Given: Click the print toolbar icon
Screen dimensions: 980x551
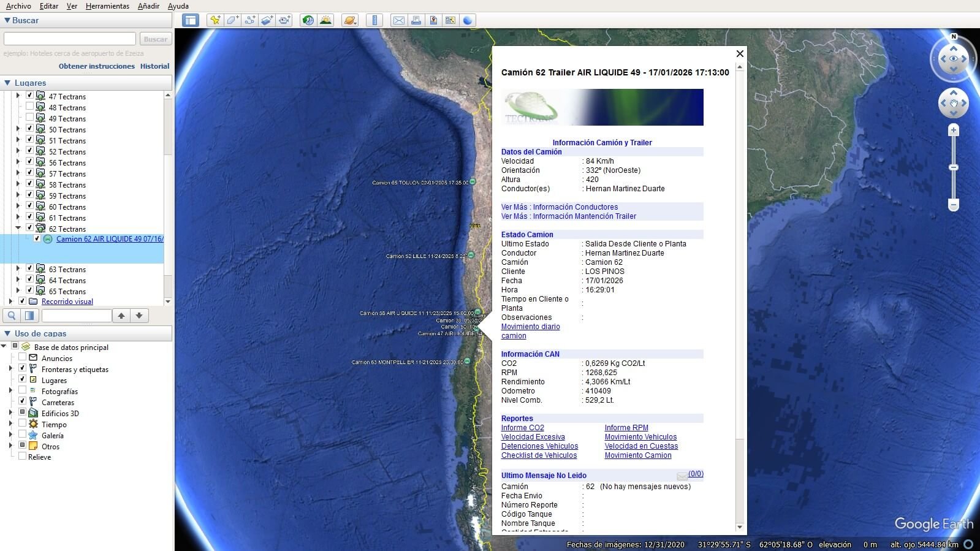Looking at the screenshot, I should click(416, 20).
